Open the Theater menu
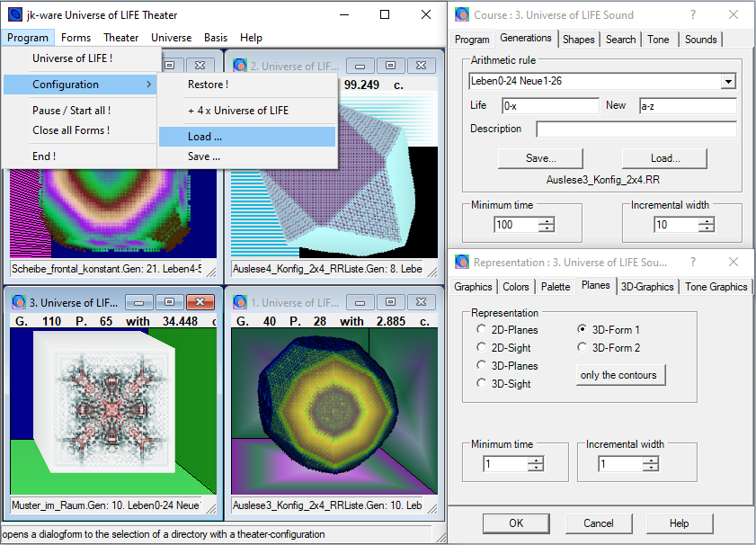756x545 pixels. pyautogui.click(x=121, y=38)
